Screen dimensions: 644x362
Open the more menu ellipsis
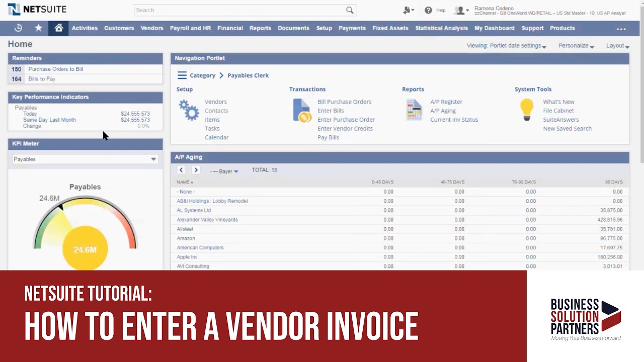click(x=621, y=29)
